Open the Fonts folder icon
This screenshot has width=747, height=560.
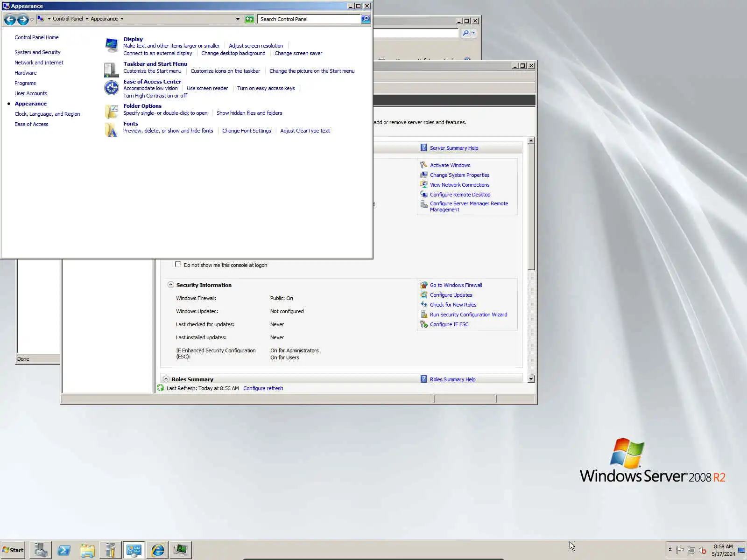(112, 129)
